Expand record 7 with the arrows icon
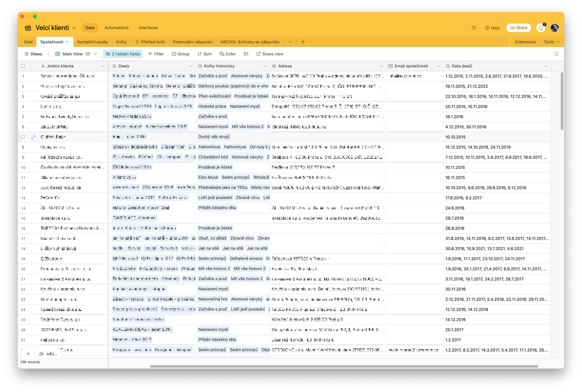582x392 pixels. coord(33,137)
